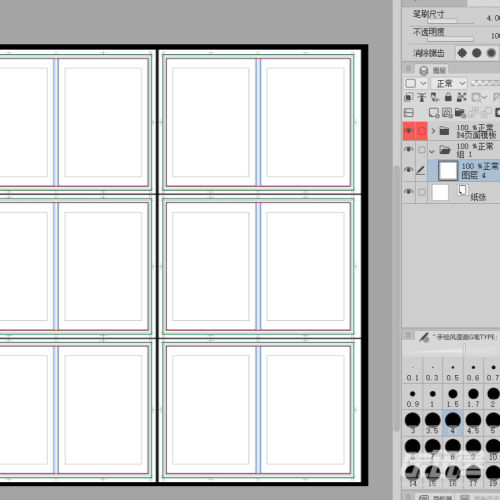Choose brush size preset 0.3
The image size is (500, 500).
click(x=432, y=371)
